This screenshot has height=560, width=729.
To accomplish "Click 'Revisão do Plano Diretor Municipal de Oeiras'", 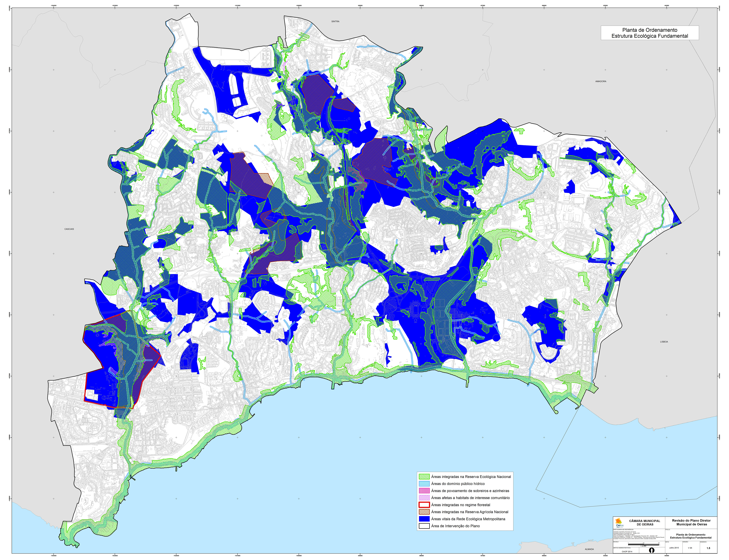I will pyautogui.click(x=691, y=522).
